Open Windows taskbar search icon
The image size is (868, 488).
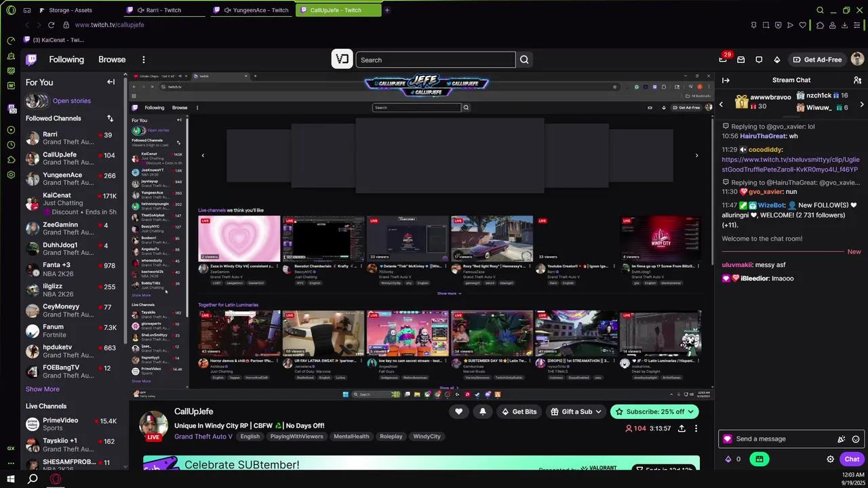point(33,479)
